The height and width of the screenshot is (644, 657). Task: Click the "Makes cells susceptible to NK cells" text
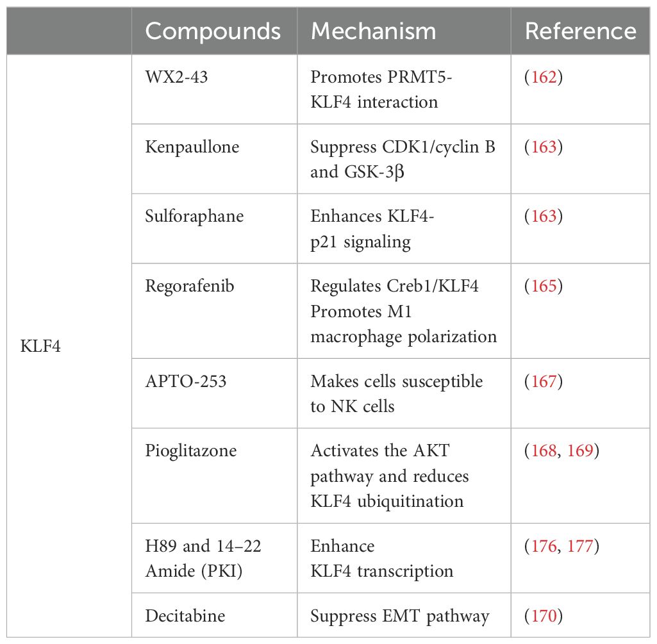tap(396, 393)
